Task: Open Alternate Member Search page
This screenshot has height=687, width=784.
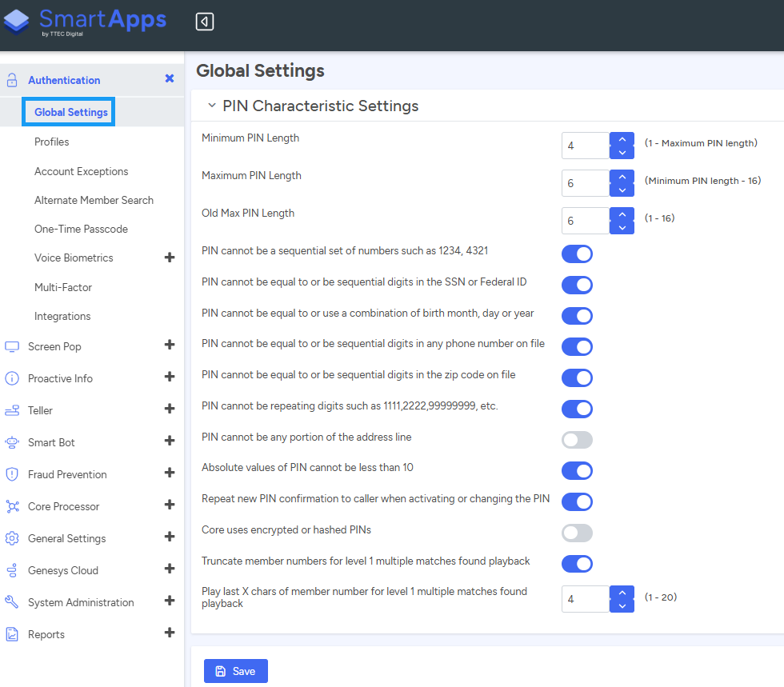Action: pyautogui.click(x=94, y=200)
